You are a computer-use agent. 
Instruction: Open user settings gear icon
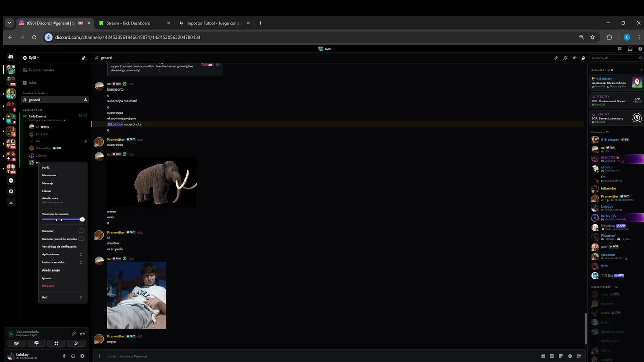click(x=83, y=356)
